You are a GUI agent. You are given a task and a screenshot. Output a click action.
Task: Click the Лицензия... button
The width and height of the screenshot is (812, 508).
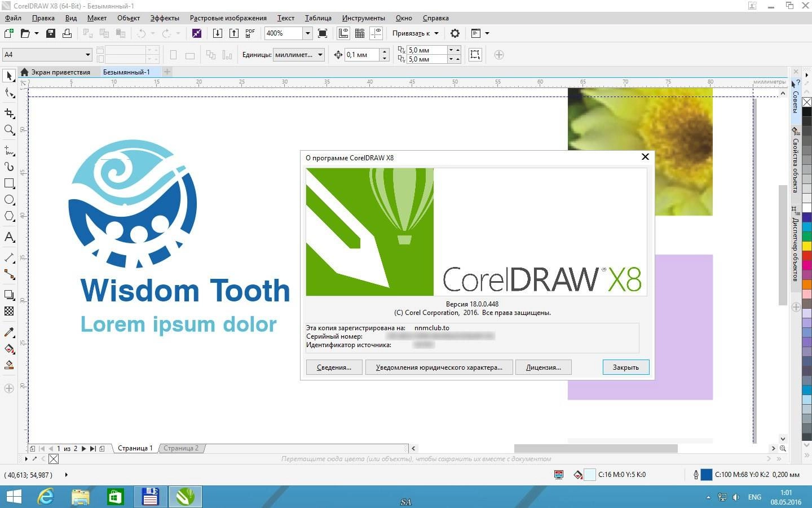pos(544,367)
